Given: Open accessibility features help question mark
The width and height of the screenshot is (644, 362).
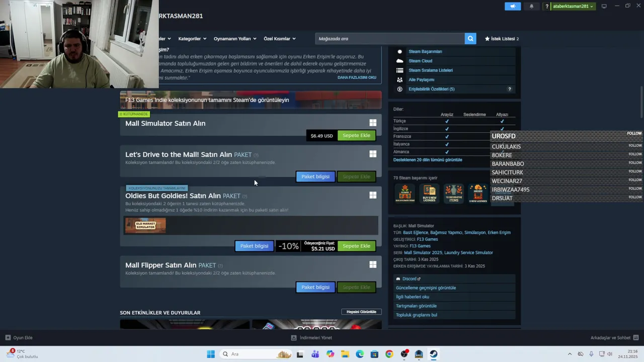Looking at the screenshot, I should [x=509, y=89].
